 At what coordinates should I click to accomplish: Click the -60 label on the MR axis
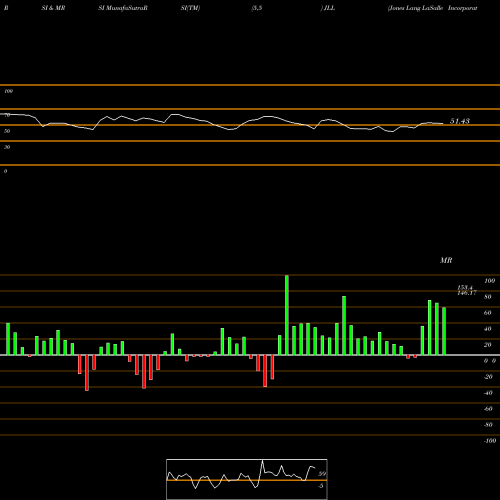488,409
